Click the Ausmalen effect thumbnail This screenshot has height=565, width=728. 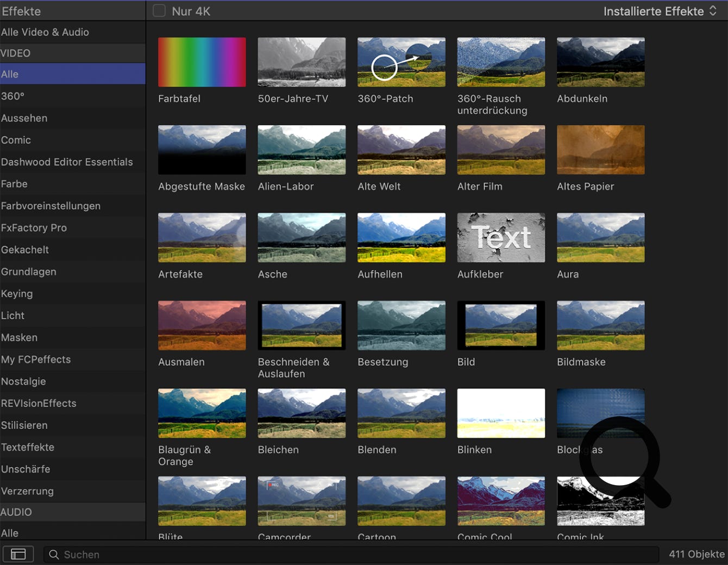pos(202,325)
